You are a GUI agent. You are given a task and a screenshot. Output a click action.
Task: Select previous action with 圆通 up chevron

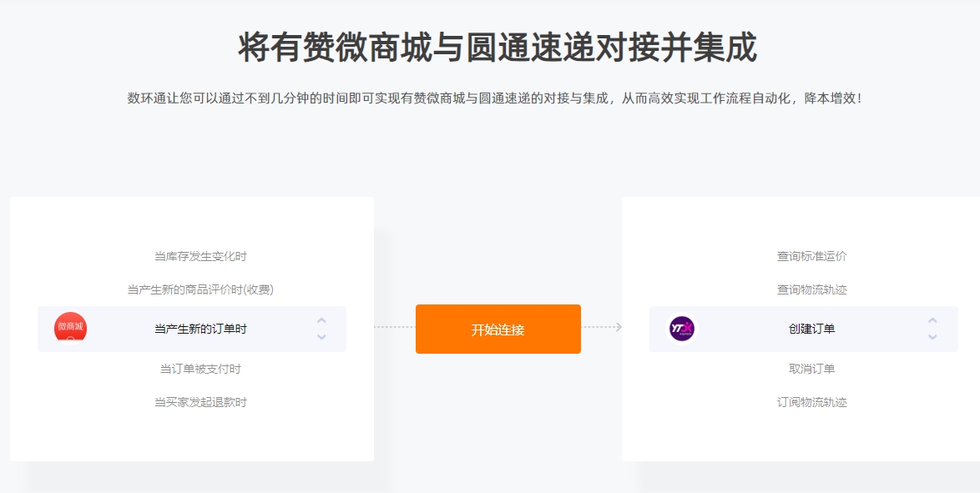(932, 320)
